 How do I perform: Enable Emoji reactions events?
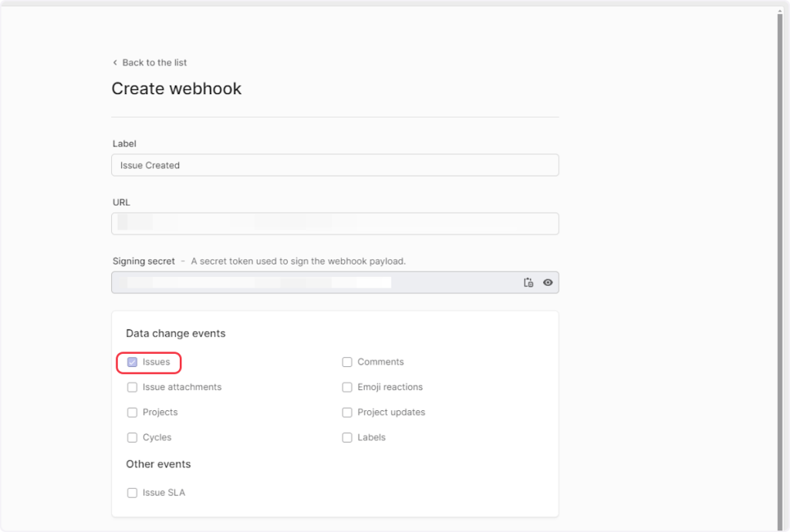[347, 387]
